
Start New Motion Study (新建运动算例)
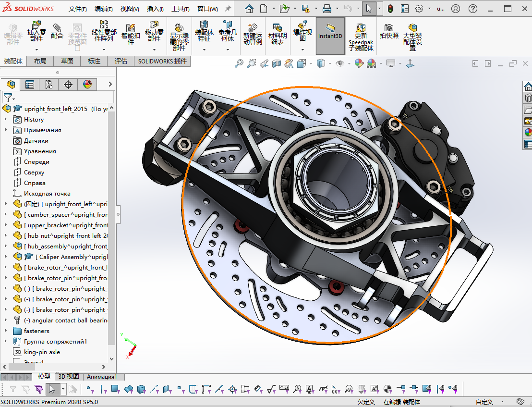pos(253,34)
